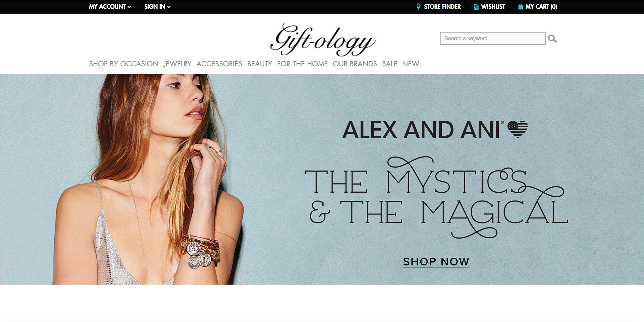View the New arrivals section

411,64
